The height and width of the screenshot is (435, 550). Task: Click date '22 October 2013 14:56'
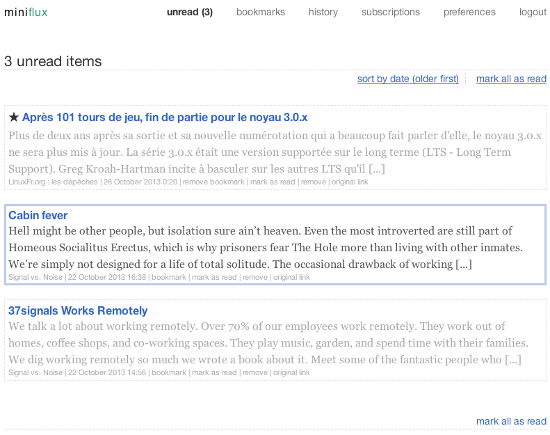(107, 372)
